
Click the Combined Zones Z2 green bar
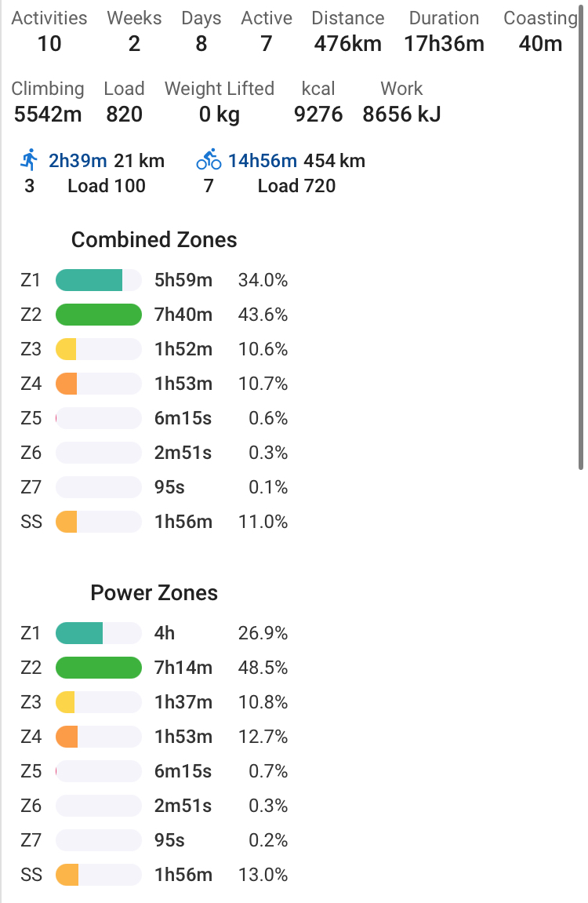pos(99,315)
